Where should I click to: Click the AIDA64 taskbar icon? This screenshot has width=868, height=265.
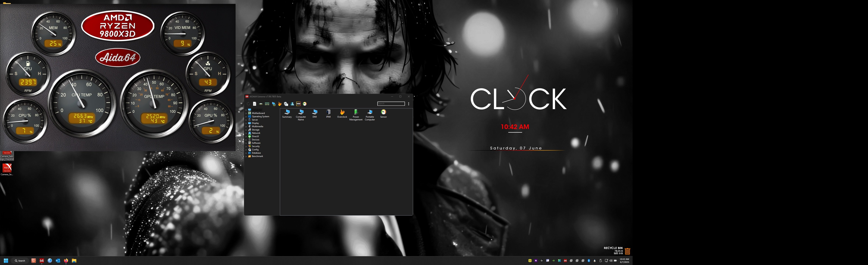tap(42, 261)
